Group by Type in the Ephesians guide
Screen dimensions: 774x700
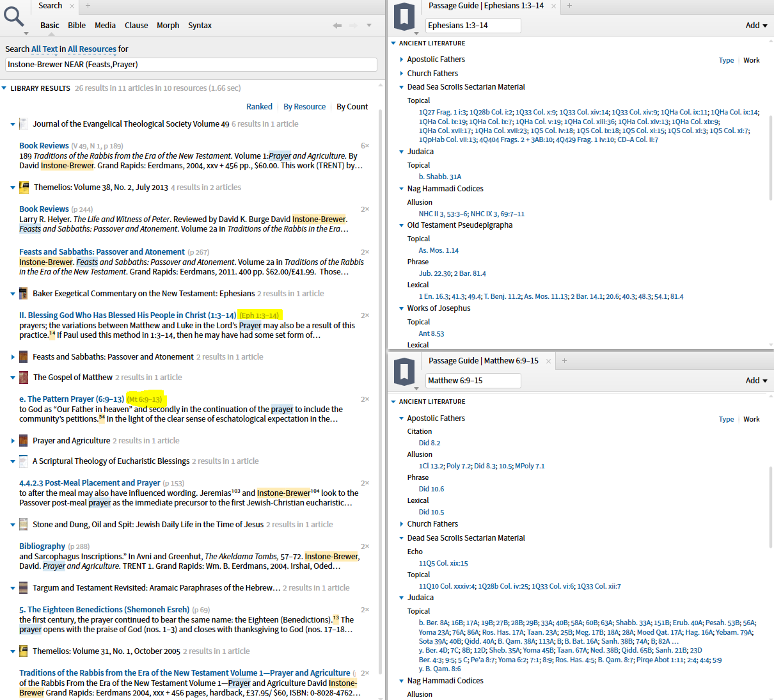tap(726, 60)
